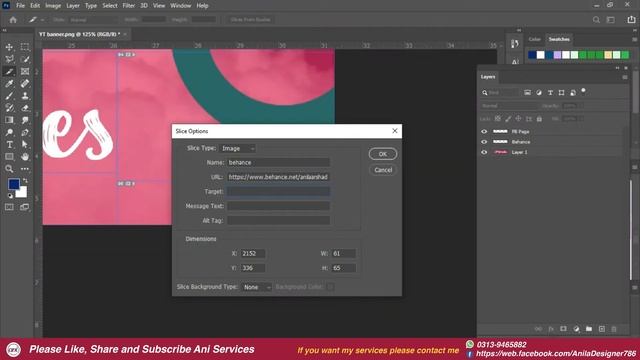
Task: Close the Slice Options dialog
Action: point(394,131)
